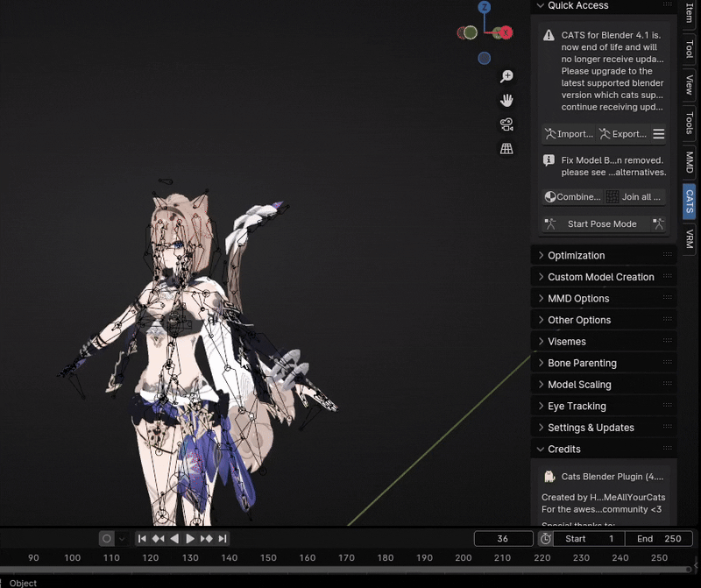Switch to the View sidebar tab
701x588 pixels.
point(690,84)
